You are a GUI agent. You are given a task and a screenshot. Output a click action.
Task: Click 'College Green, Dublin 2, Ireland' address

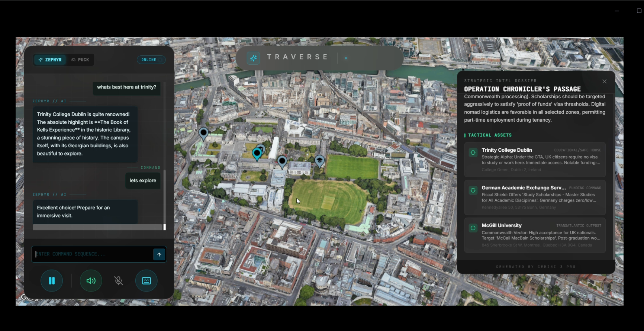point(511,170)
